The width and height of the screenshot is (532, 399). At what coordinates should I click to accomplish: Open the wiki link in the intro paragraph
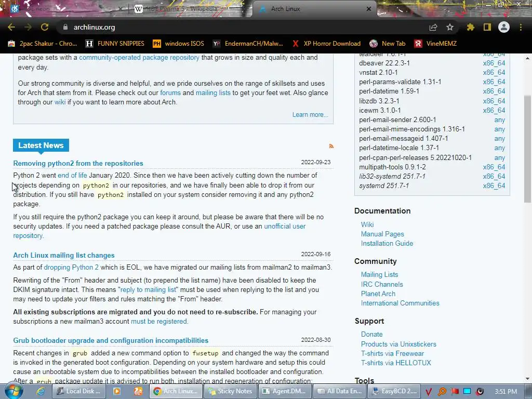tap(60, 102)
